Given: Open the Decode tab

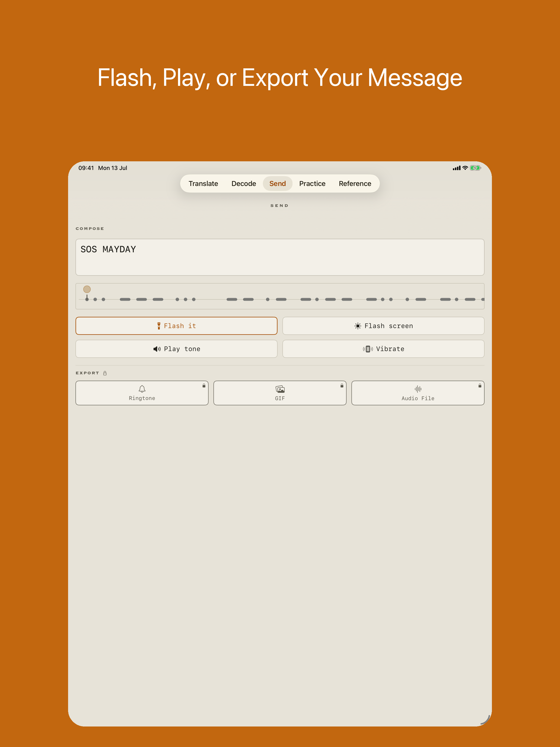Looking at the screenshot, I should click(244, 183).
